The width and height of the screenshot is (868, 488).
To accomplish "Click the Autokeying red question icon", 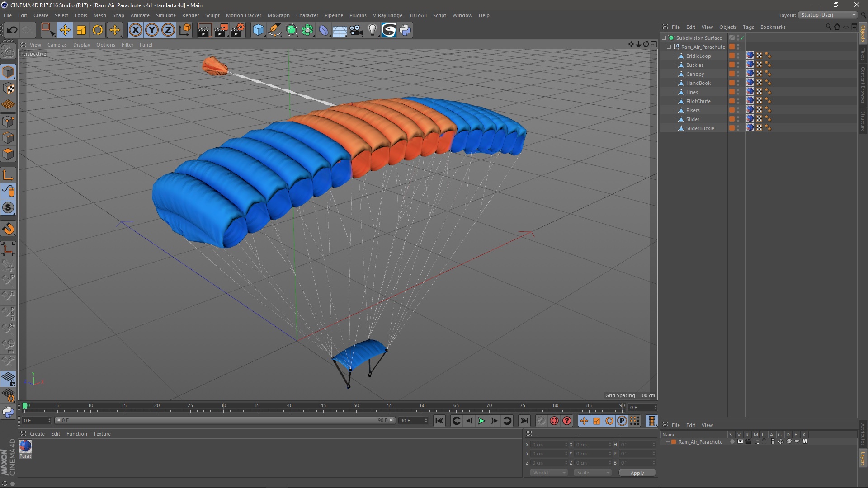I will tap(567, 421).
